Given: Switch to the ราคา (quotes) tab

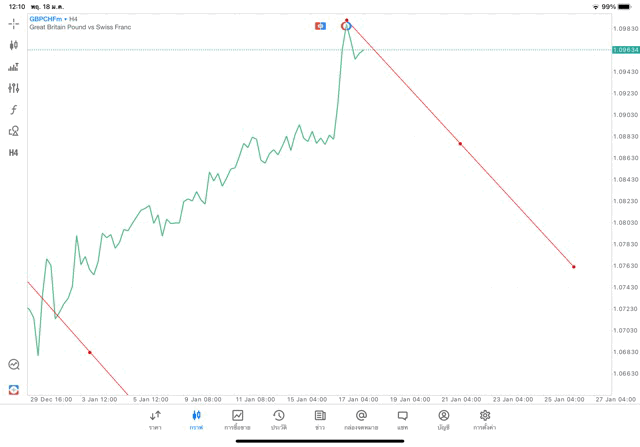Looking at the screenshot, I should click(155, 420).
